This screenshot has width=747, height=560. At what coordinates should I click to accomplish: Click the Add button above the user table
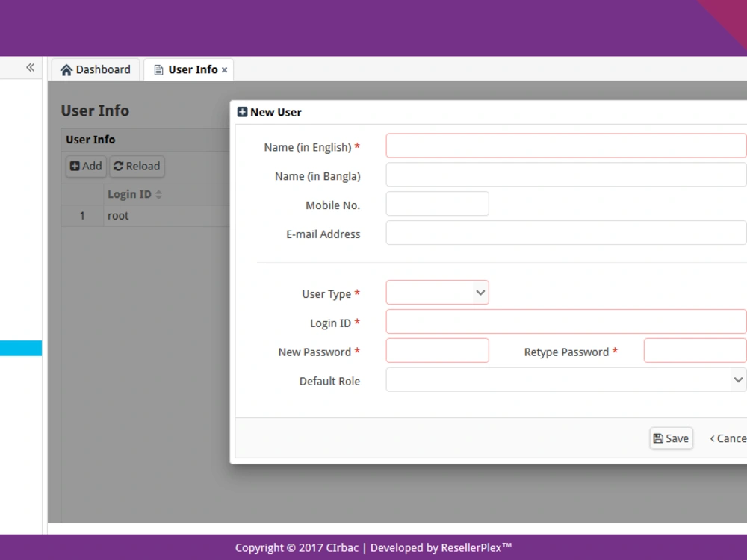pyautogui.click(x=85, y=167)
